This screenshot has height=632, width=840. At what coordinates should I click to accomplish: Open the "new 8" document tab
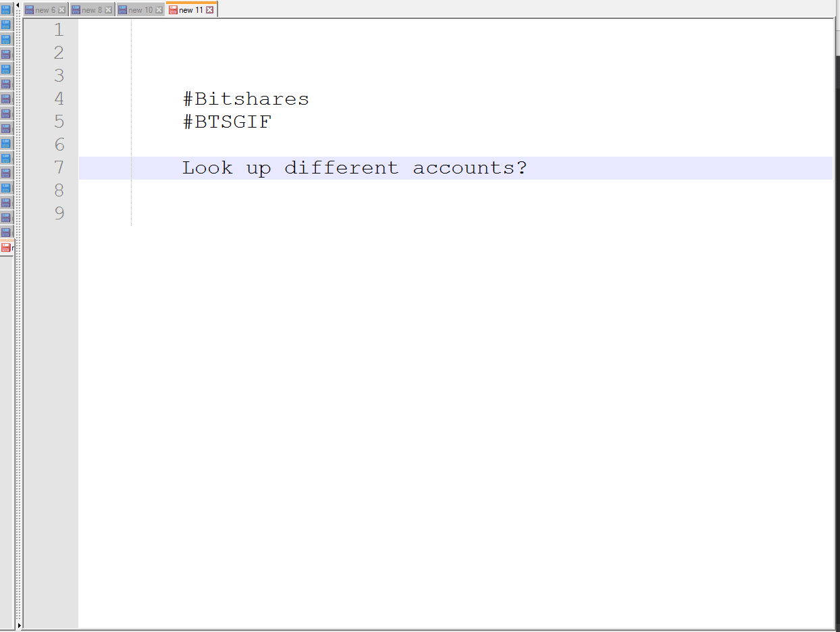pos(92,10)
